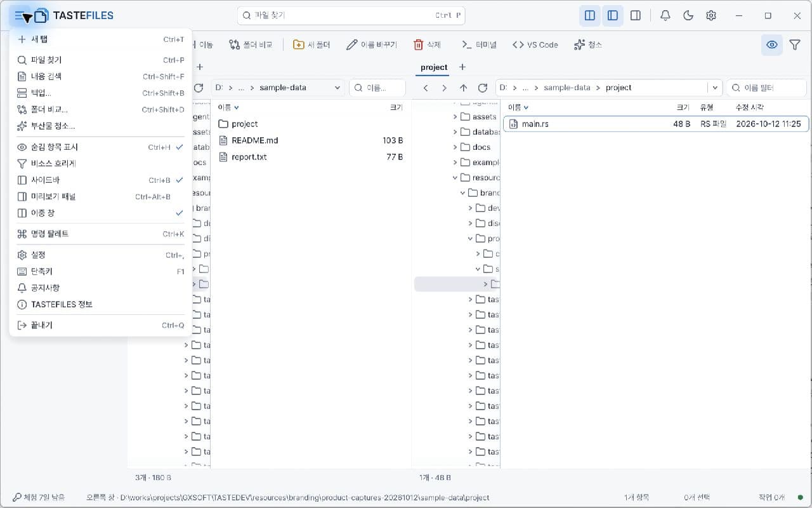This screenshot has height=508, width=812.
Task: Open in VS Code toolbar button
Action: 535,44
